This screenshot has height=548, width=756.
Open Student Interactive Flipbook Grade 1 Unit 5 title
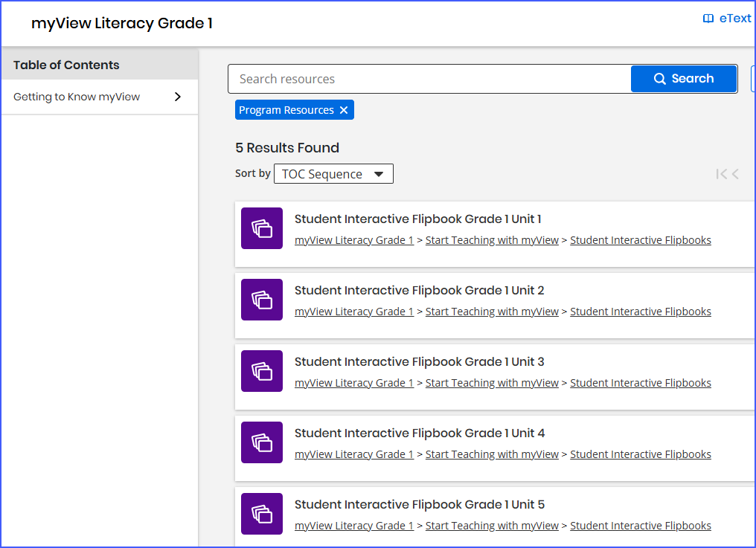coord(420,505)
